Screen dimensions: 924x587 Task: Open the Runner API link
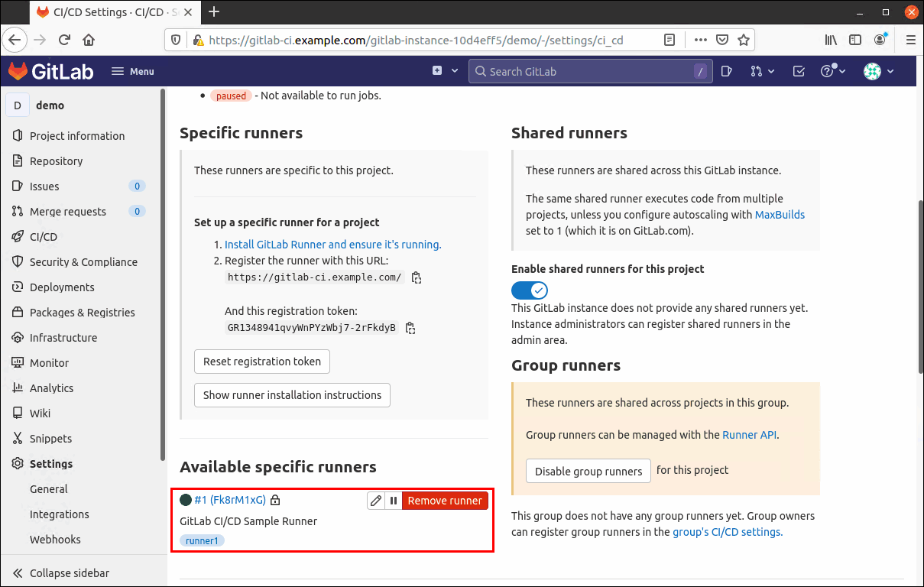[750, 435]
